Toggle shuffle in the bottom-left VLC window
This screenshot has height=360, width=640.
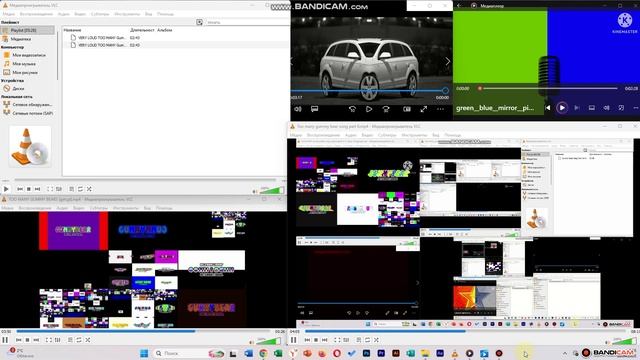pos(88,340)
